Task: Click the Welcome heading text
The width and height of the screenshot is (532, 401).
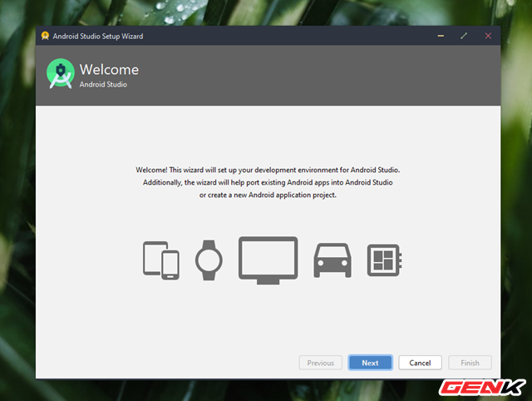Action: [109, 70]
